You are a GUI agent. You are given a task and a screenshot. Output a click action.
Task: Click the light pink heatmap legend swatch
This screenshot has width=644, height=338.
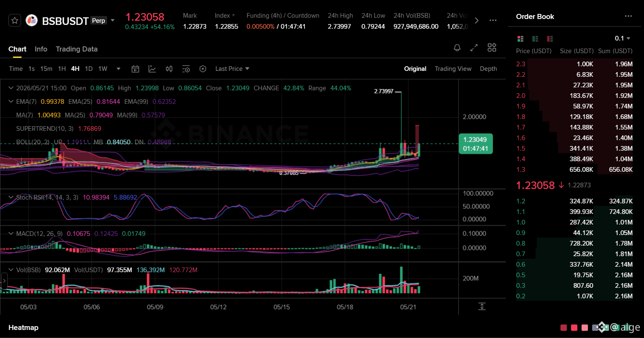tap(585, 327)
